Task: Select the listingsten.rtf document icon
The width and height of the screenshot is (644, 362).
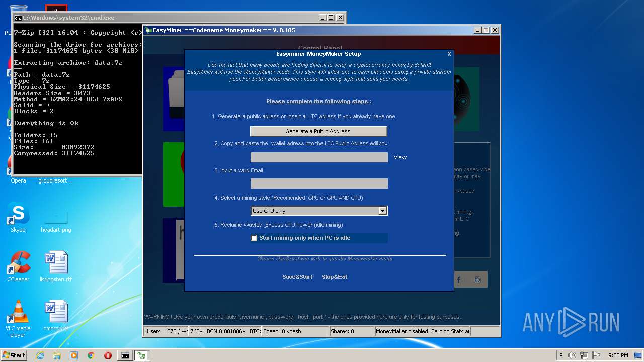Action: (56, 266)
